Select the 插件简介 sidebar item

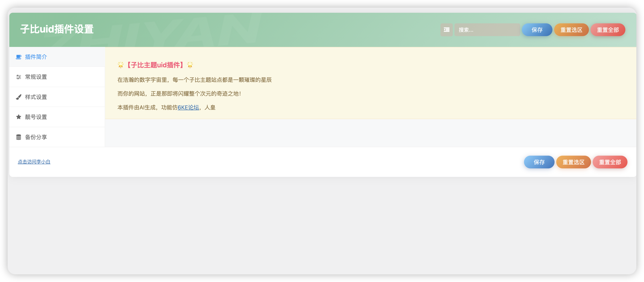[36, 57]
